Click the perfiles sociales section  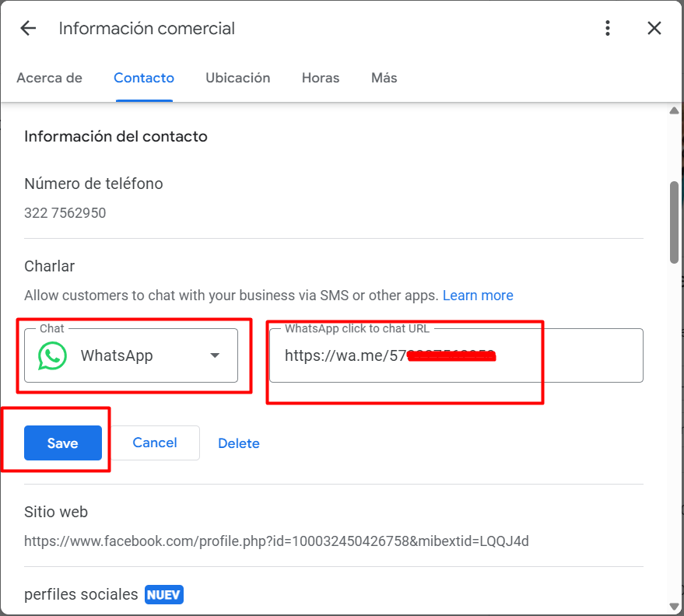[81, 594]
